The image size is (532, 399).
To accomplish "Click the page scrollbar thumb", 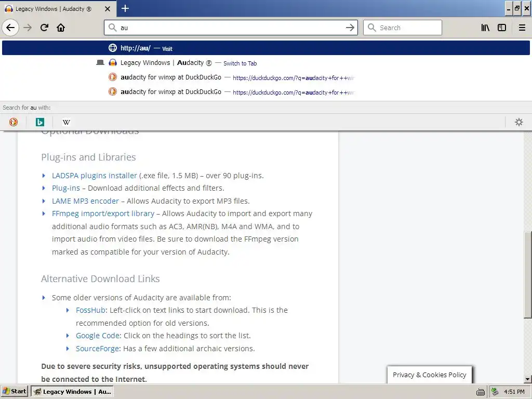I will 528,275.
